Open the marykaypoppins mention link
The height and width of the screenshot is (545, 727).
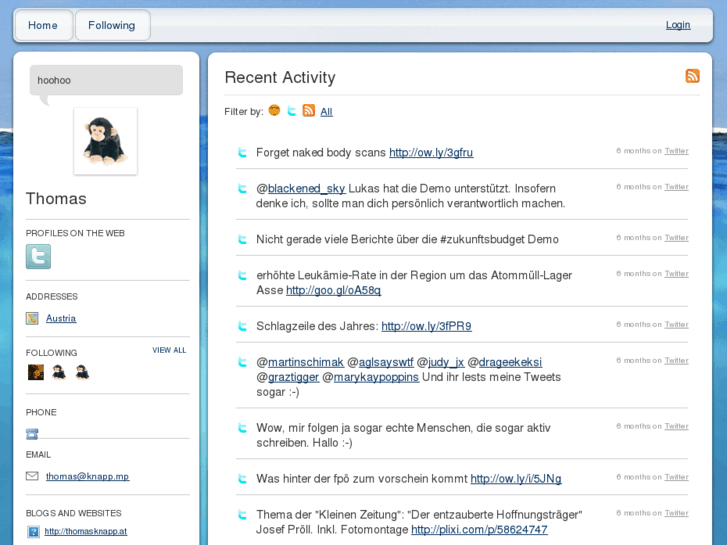pos(376,377)
